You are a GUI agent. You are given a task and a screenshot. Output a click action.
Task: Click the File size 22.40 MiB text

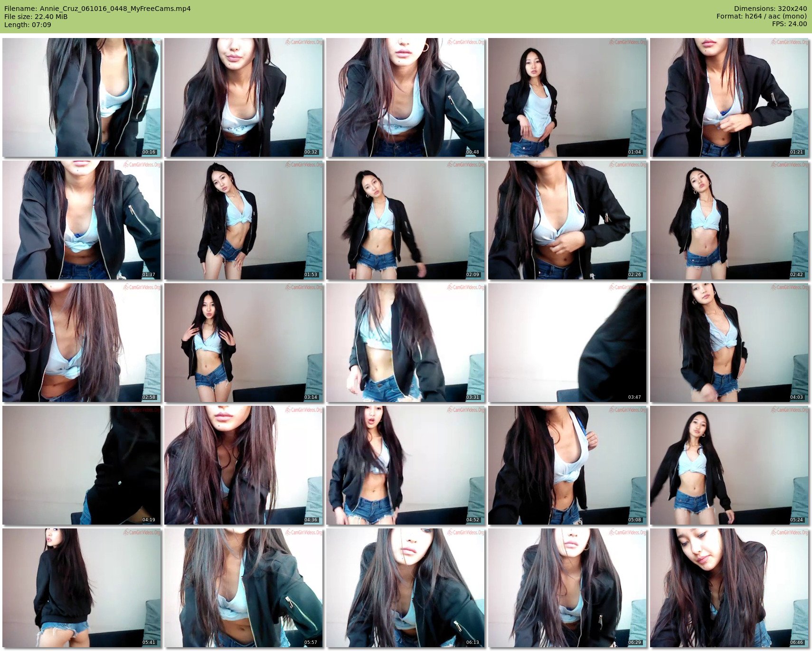36,17
